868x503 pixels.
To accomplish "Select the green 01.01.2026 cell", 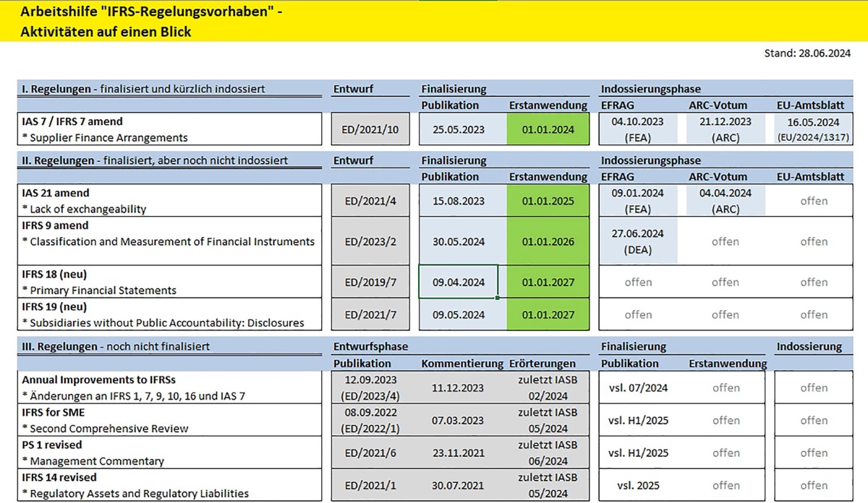I will (548, 241).
